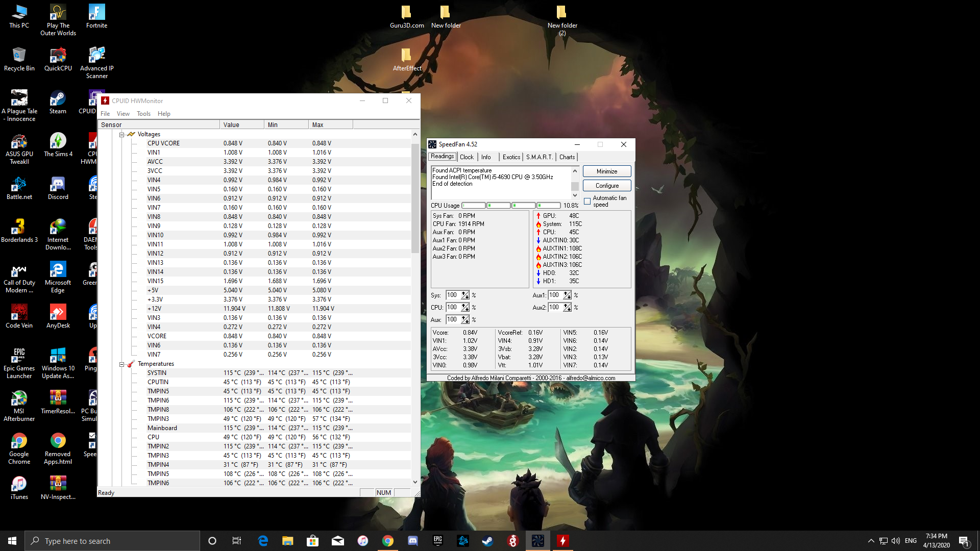Enable Automatic fan speed checkbox
980x551 pixels.
(x=587, y=201)
